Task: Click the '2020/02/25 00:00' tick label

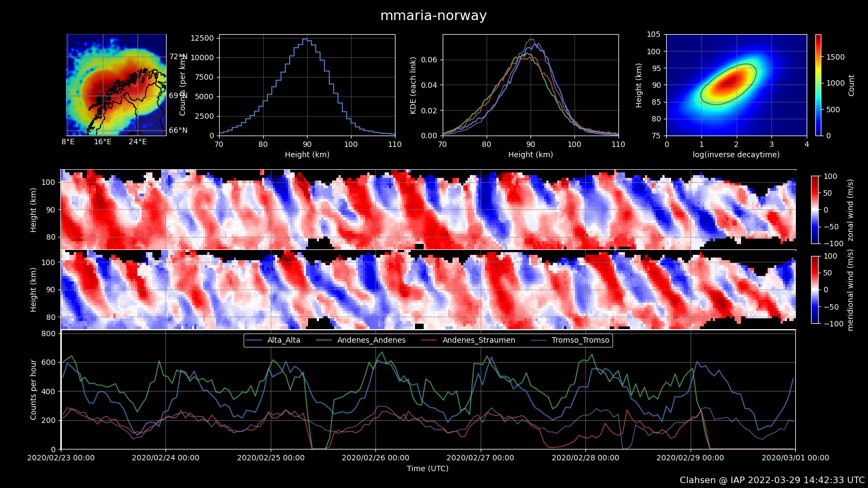Action: pyautogui.click(x=271, y=458)
